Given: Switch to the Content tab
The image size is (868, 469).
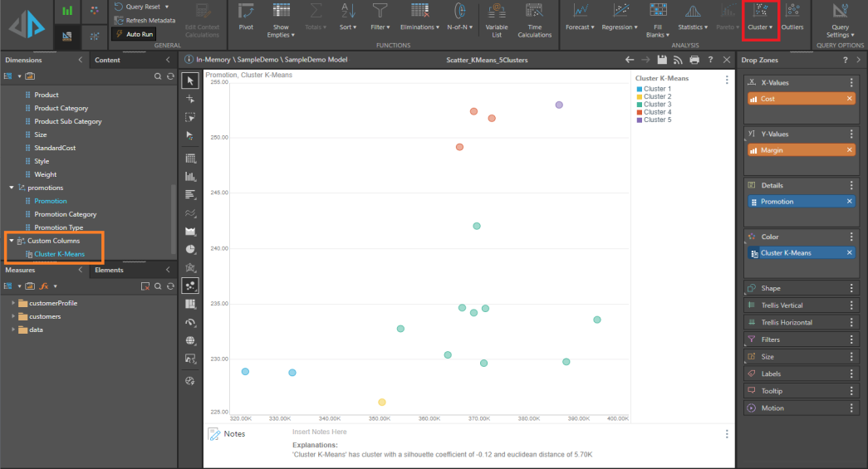Looking at the screenshot, I should click(x=107, y=61).
